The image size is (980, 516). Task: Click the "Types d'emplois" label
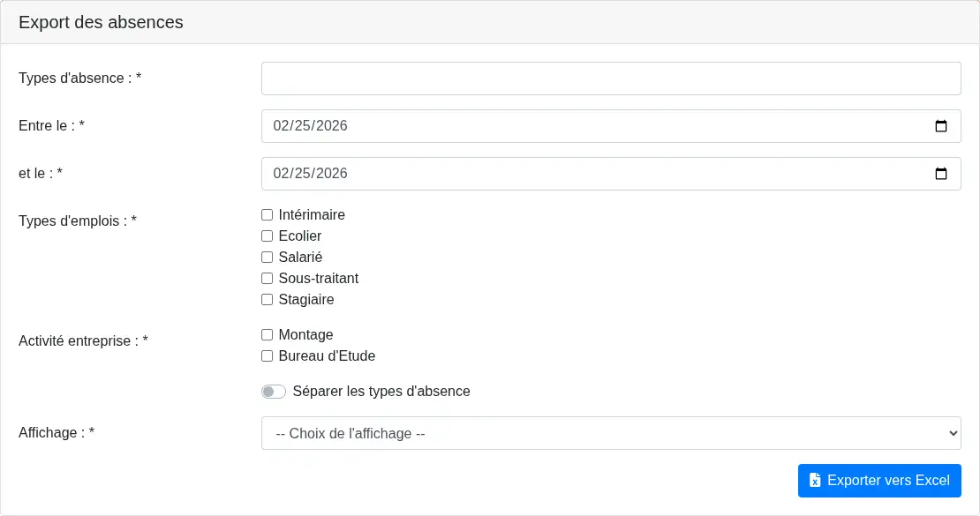(76, 221)
